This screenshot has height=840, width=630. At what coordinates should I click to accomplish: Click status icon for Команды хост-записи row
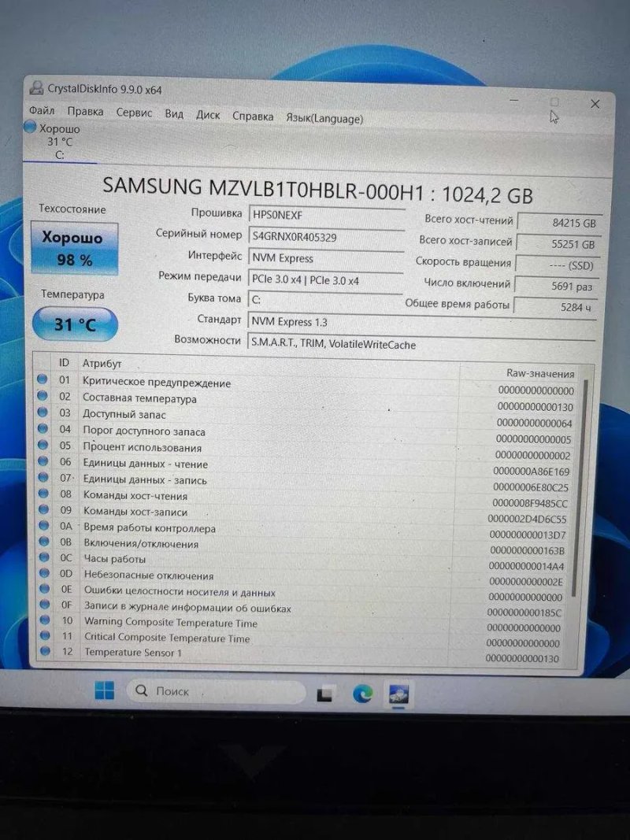tap(44, 509)
